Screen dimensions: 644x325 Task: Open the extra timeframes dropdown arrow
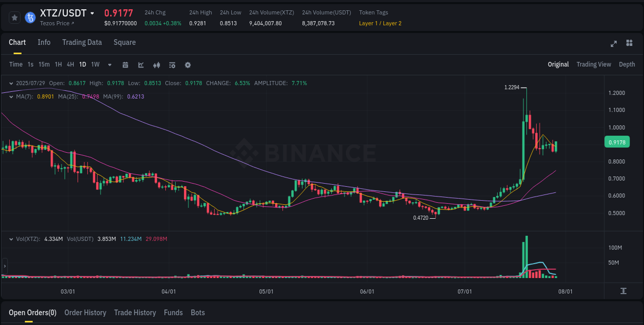(109, 64)
